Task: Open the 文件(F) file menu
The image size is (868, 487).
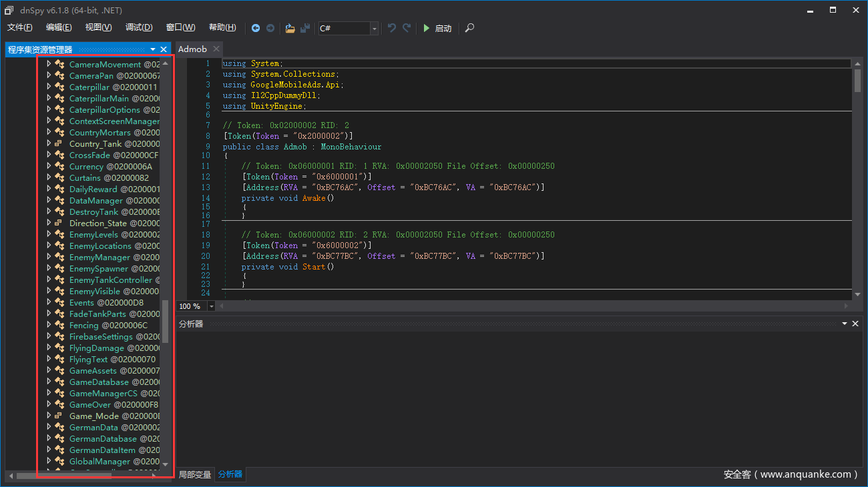Action: (x=20, y=27)
